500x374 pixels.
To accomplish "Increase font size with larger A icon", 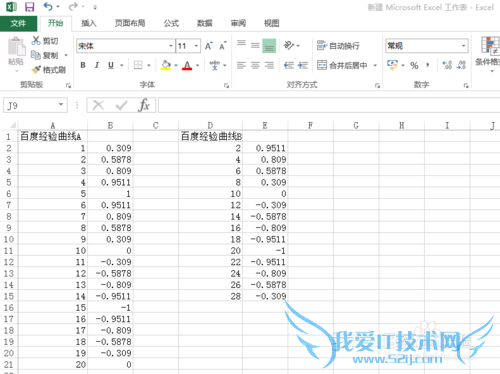I will 209,46.
